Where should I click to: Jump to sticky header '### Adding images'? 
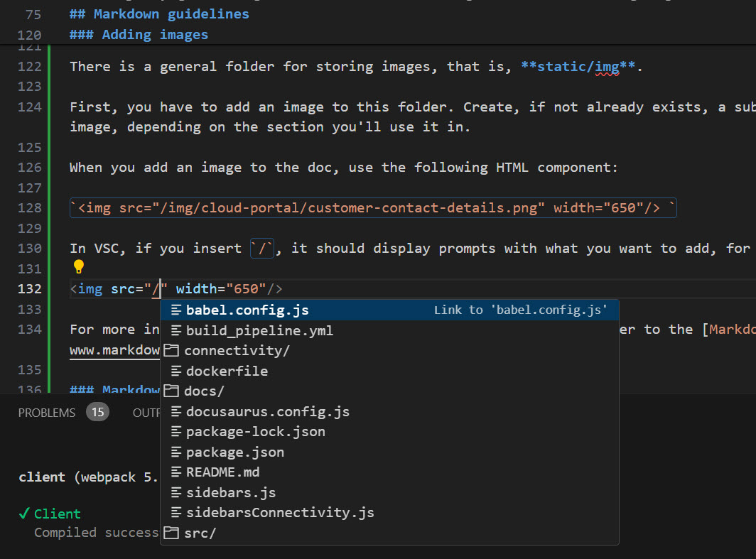click(x=139, y=35)
